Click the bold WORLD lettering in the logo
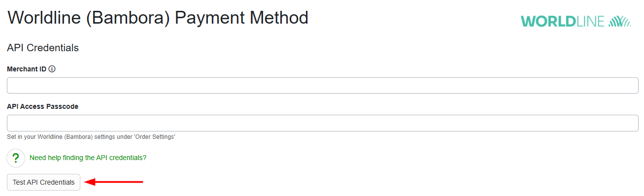 click(549, 22)
